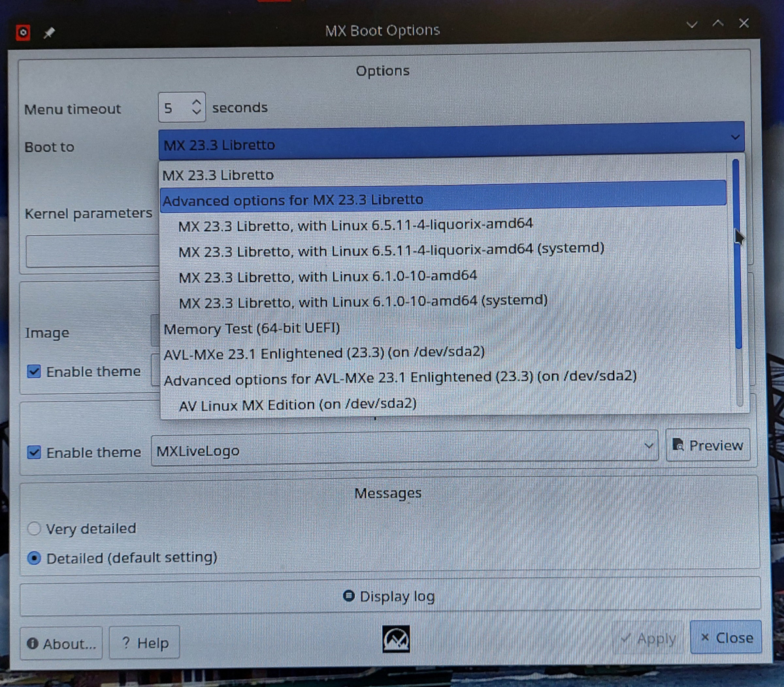Screen dimensions: 784x687
Task: Select 'Memory Test (64-bit UEFI)' entry
Action: (x=442, y=328)
